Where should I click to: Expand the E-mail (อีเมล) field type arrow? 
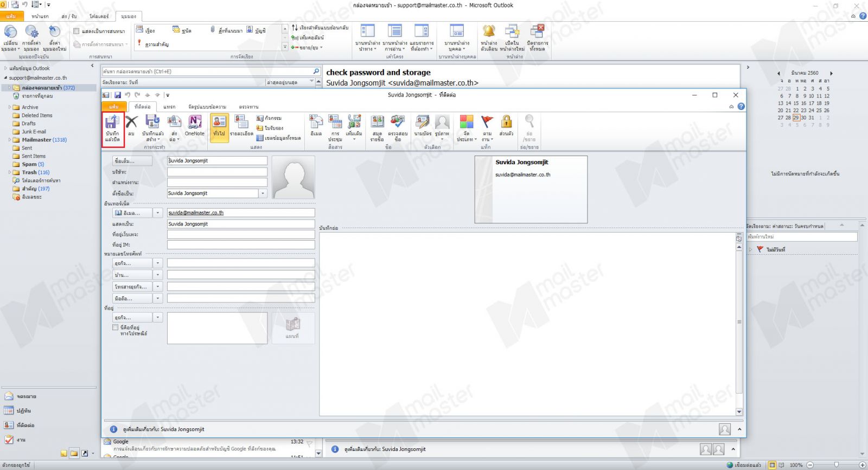pyautogui.click(x=158, y=213)
